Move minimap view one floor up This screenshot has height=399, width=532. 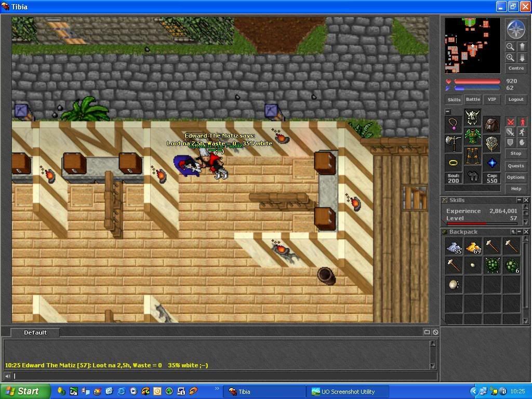[522, 46]
